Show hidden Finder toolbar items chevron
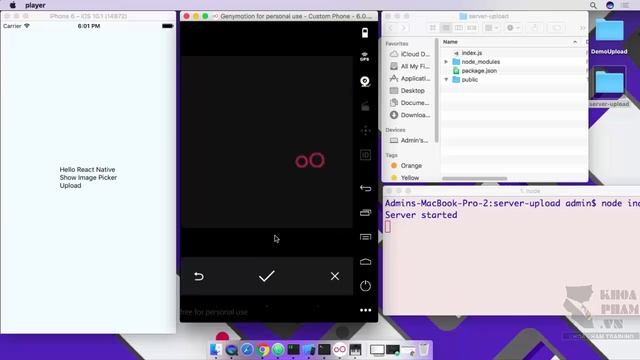640x360 pixels. (x=582, y=28)
